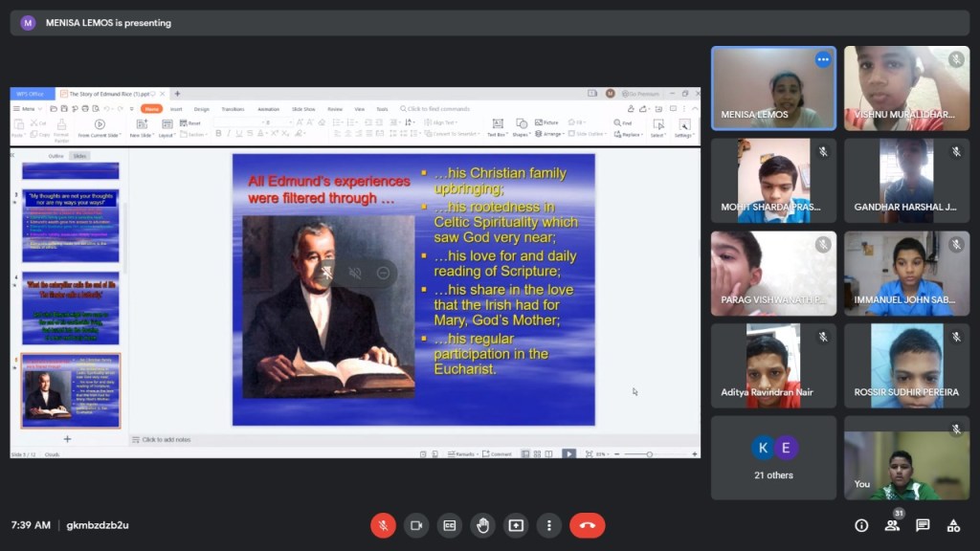This screenshot has width=980, height=551.
Task: Click the Present now screen share icon
Action: [x=516, y=525]
